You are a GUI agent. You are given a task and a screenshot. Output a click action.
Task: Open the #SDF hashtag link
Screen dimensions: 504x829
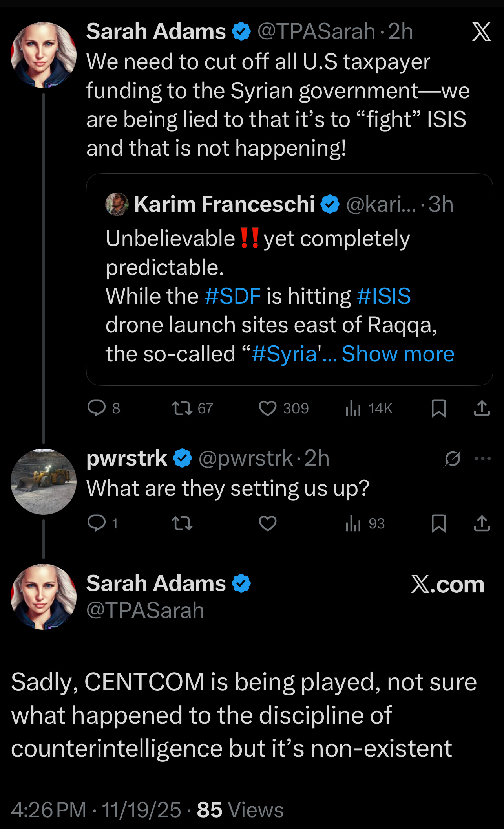pos(232,296)
